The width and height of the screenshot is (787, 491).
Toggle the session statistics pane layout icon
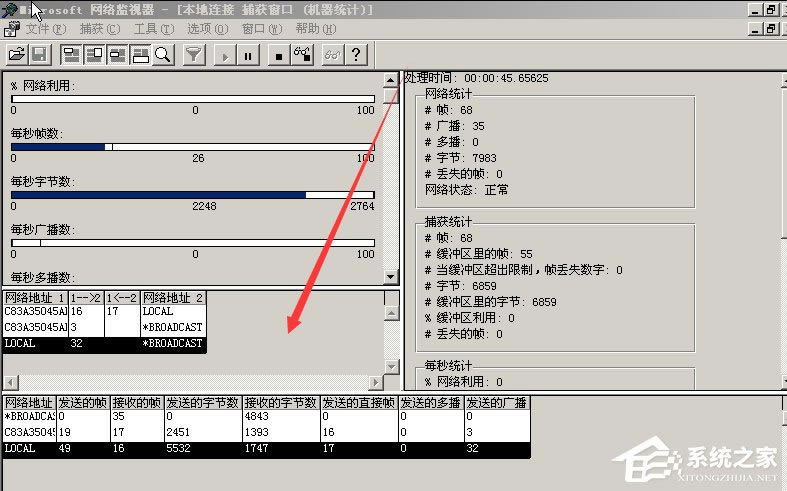117,54
